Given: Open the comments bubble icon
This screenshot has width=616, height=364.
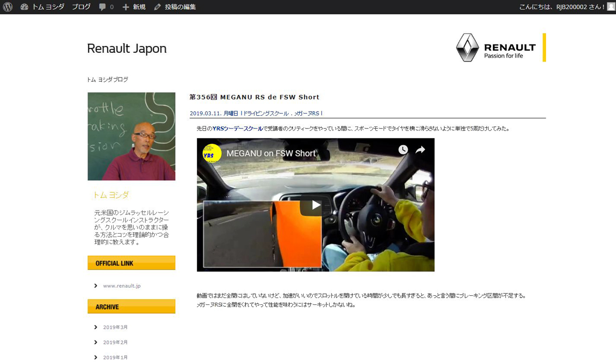Looking at the screenshot, I should [x=102, y=7].
